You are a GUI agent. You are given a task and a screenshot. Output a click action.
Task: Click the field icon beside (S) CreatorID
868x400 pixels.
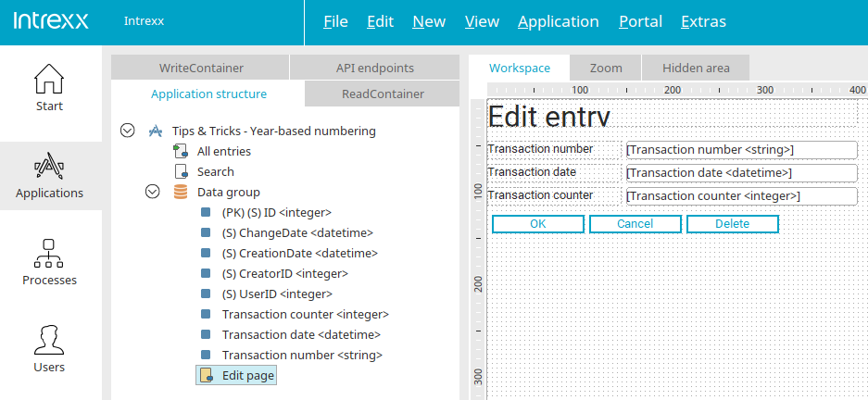(x=206, y=273)
